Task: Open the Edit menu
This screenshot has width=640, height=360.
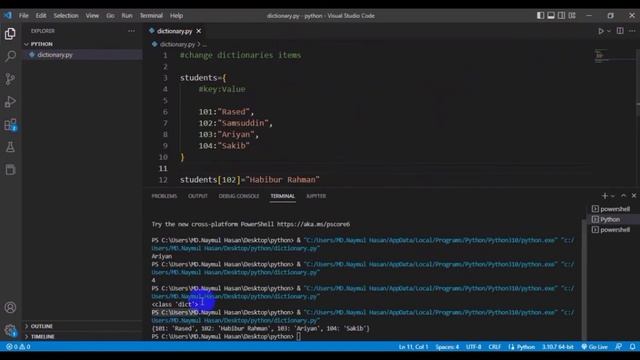Action: [x=41, y=16]
